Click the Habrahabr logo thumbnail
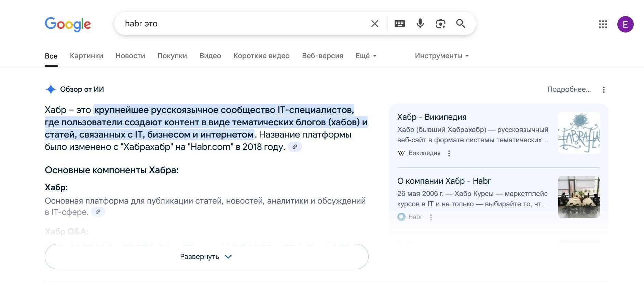This screenshot has width=644, height=285. click(579, 133)
